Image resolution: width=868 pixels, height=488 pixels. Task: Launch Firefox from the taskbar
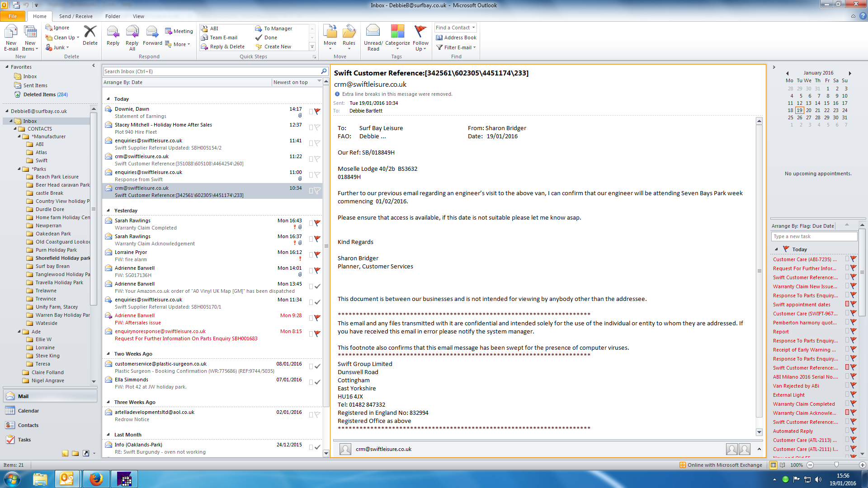(x=96, y=479)
